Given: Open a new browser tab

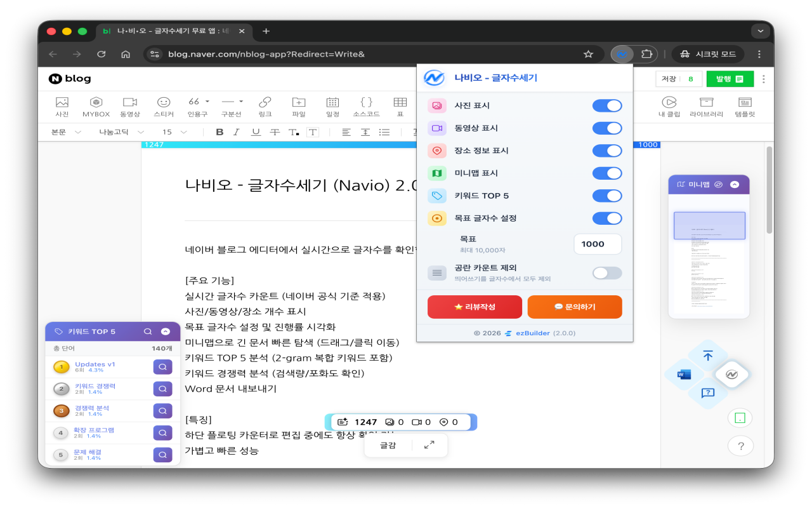Looking at the screenshot, I should pyautogui.click(x=266, y=31).
